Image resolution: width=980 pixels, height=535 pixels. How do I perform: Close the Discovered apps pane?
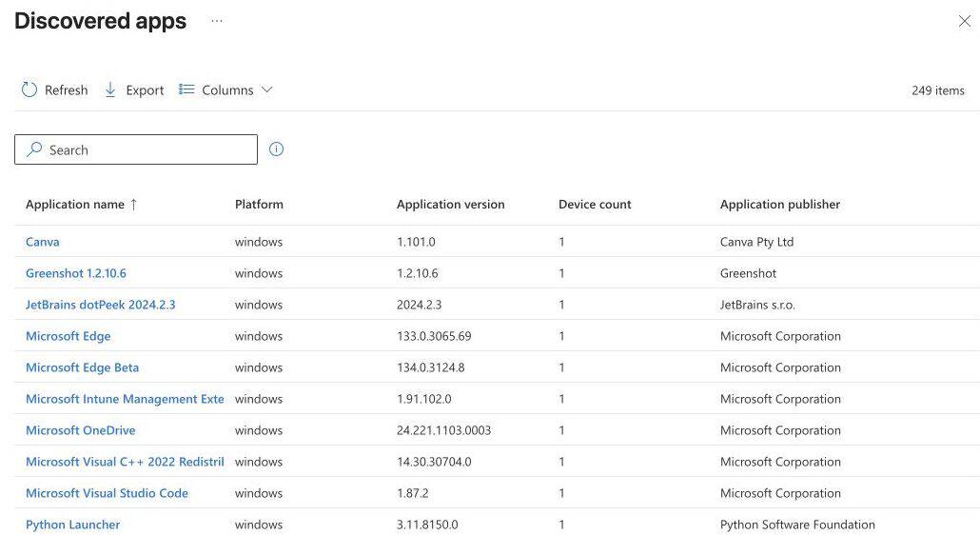(965, 21)
